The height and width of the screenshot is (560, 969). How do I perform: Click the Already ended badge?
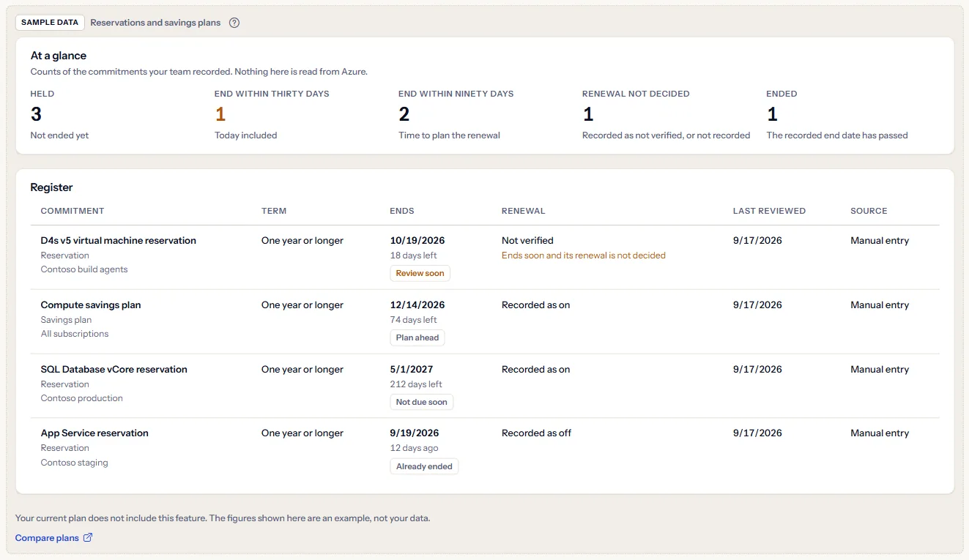click(424, 466)
